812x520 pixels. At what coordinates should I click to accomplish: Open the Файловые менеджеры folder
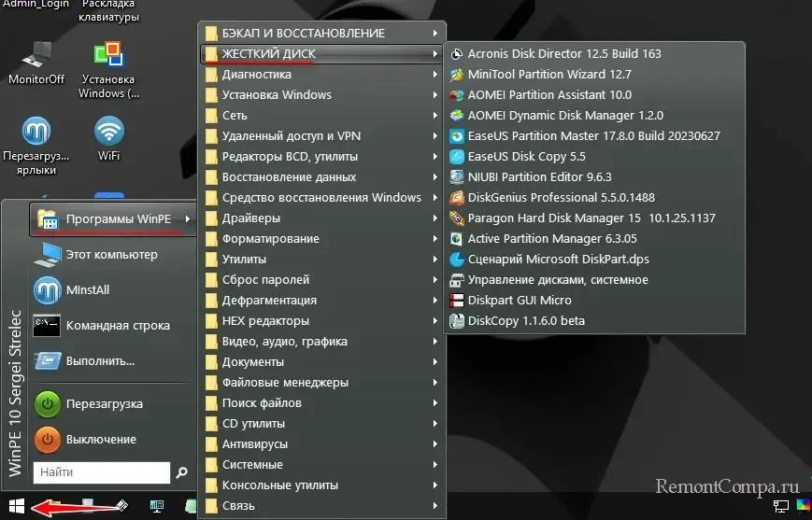[322, 383]
